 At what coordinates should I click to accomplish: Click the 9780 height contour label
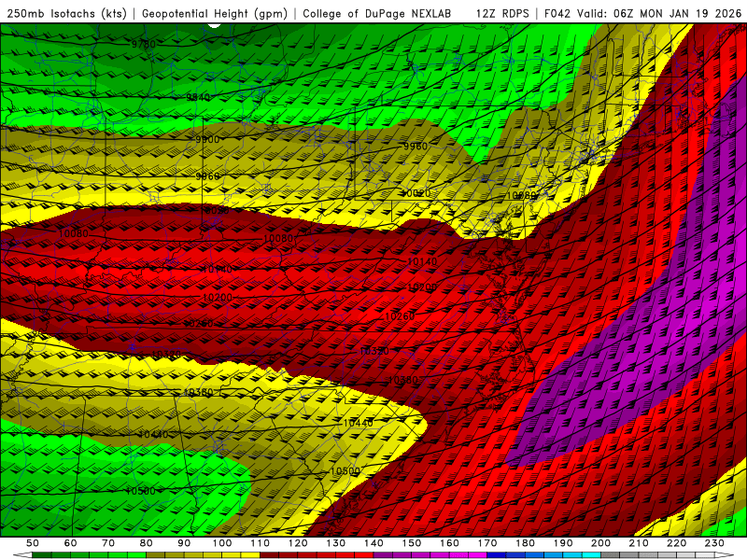point(144,44)
